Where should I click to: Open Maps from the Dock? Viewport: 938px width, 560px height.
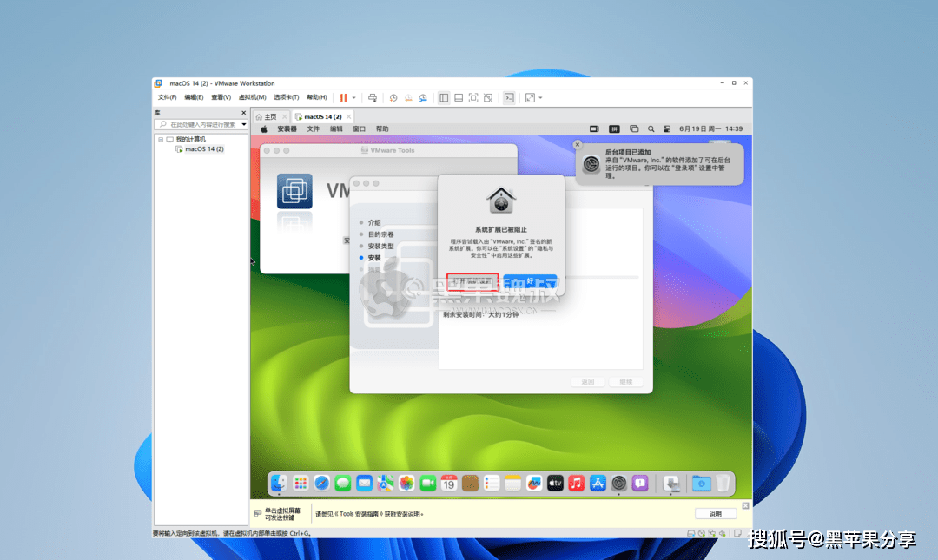386,483
